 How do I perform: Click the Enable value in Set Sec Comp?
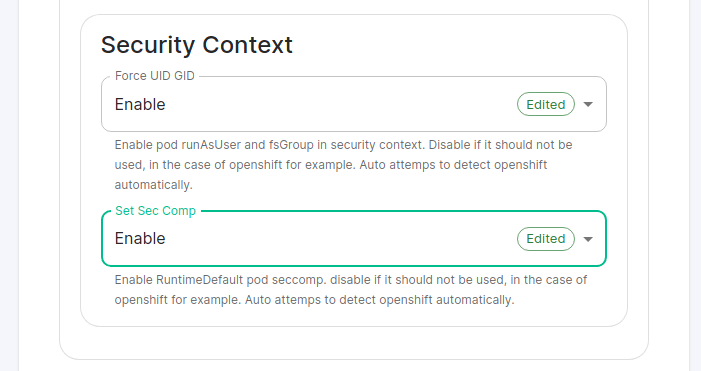(140, 239)
